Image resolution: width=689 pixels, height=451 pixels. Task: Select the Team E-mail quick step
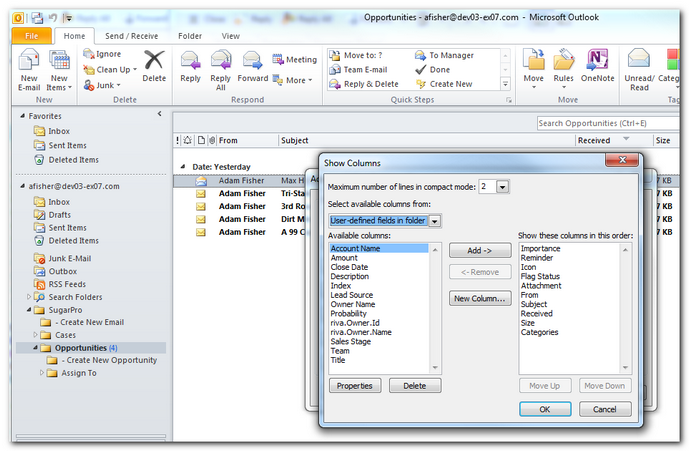point(359,69)
